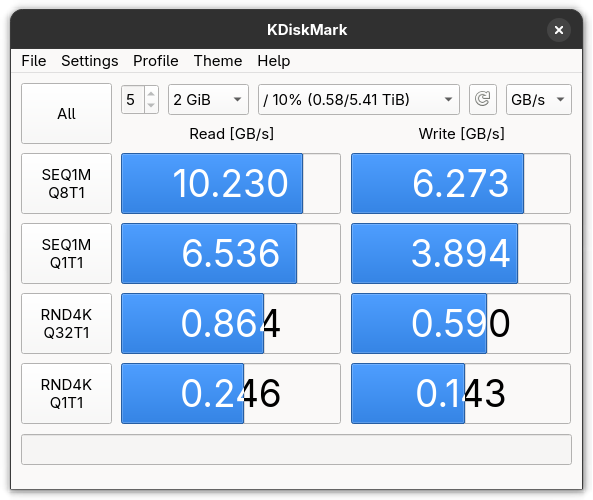Screen dimensions: 593x500
Task: Click the Write [GB/s] column header
Action: coord(461,134)
